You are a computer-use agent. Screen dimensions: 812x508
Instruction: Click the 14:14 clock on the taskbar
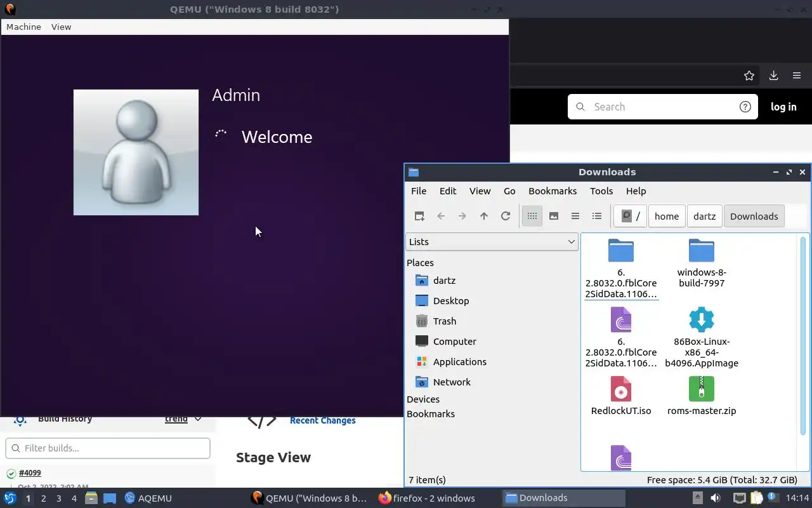(x=797, y=498)
